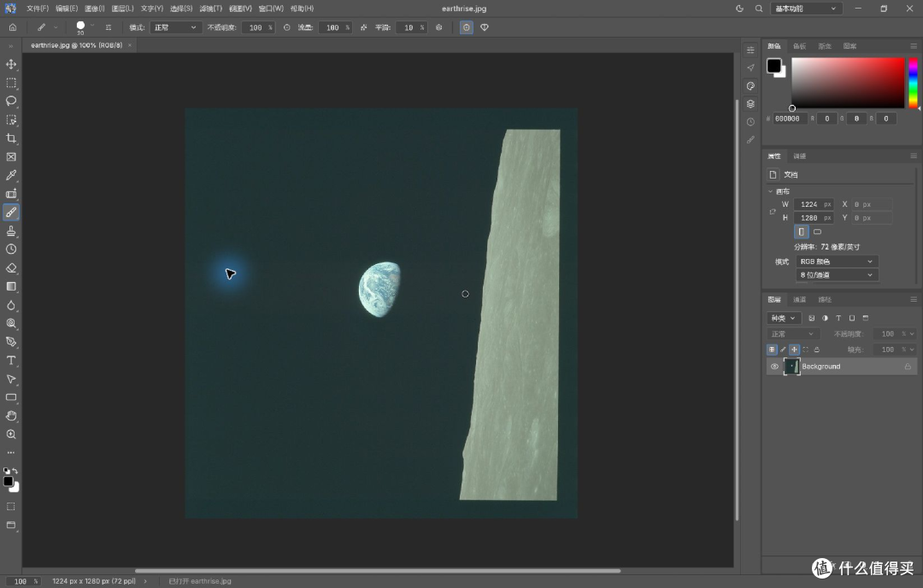Click the foreground color swatch in the Color panel
Image resolution: width=923 pixels, height=588 pixels.
click(773, 66)
